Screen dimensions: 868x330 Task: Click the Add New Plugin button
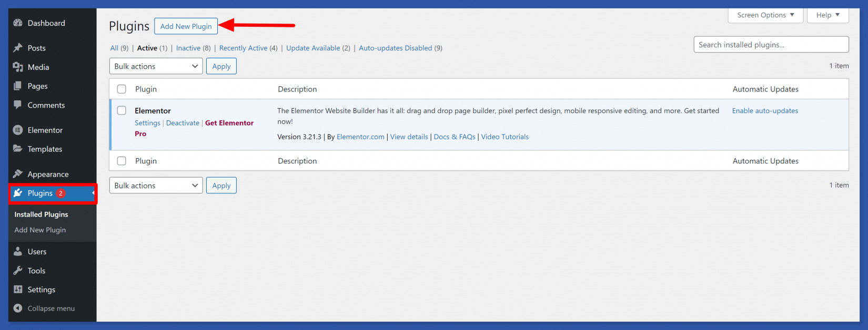186,26
